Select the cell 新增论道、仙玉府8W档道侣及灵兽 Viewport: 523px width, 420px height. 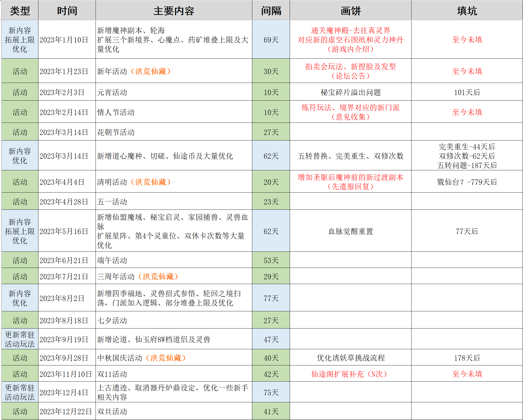[174, 339]
